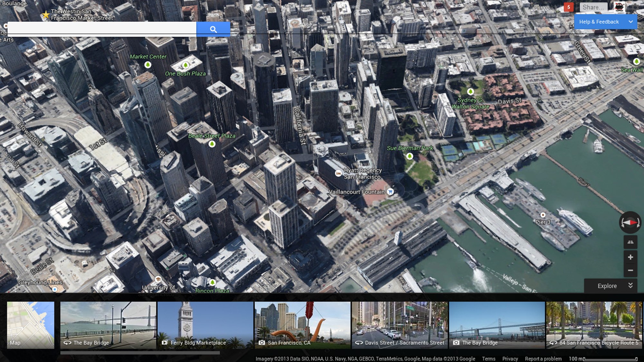Click the Google Maps search icon

pyautogui.click(x=213, y=29)
